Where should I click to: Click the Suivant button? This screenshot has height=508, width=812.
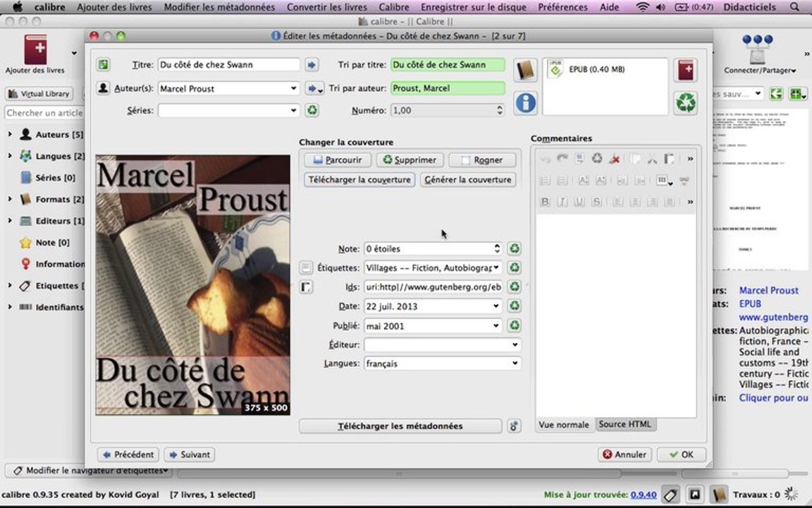(190, 454)
